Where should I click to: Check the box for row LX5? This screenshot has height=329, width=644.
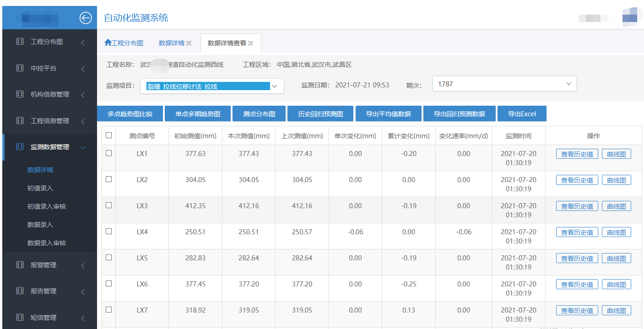[x=108, y=258]
